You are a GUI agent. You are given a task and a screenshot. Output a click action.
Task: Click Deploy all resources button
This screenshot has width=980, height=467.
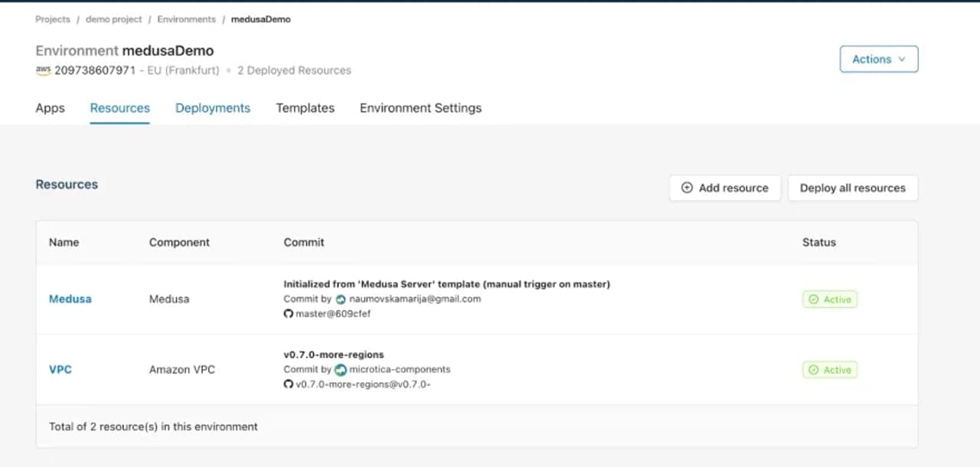point(853,188)
